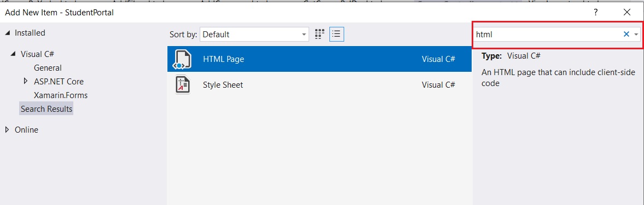The width and height of the screenshot is (644, 205).
Task: Switch to small icons list view
Action: pyautogui.click(x=337, y=34)
